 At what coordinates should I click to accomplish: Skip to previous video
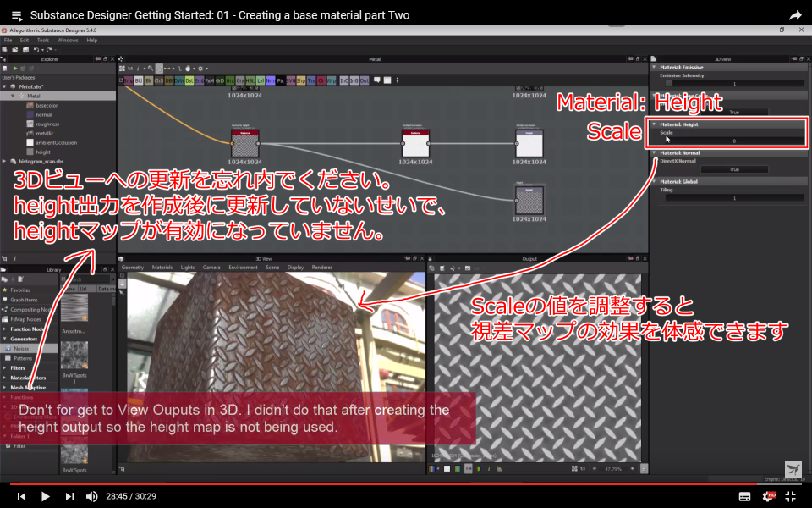click(21, 496)
